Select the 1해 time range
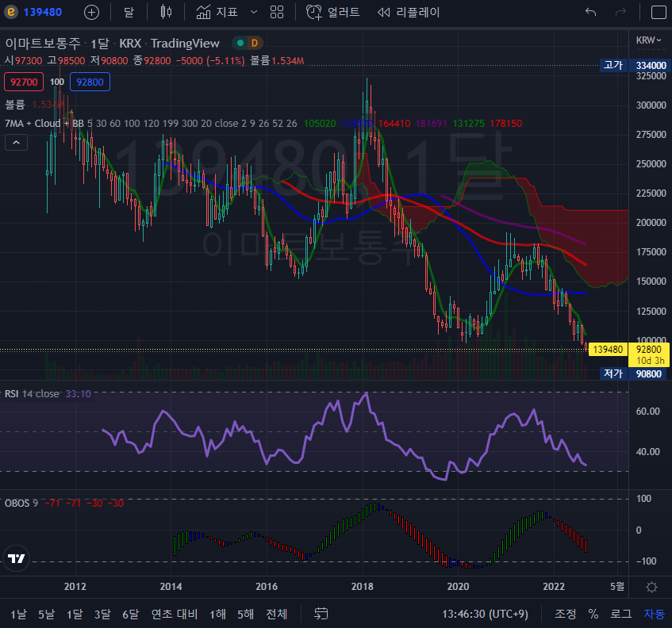 point(217,614)
